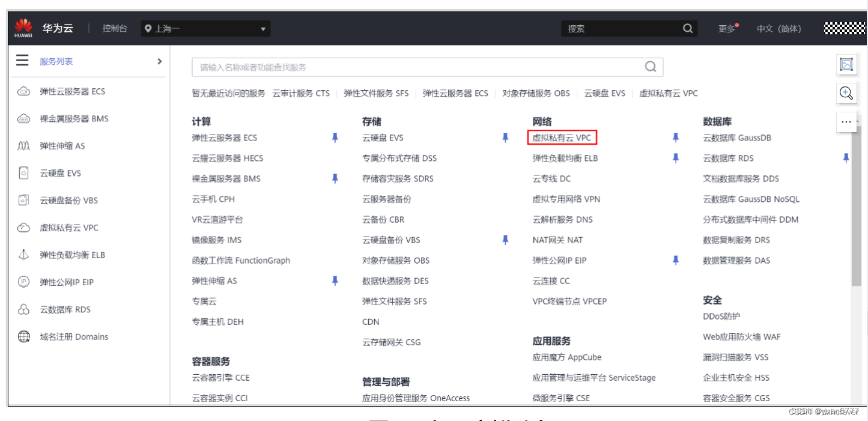
Task: Open 镜像服务 IMS link
Action: [x=216, y=240]
